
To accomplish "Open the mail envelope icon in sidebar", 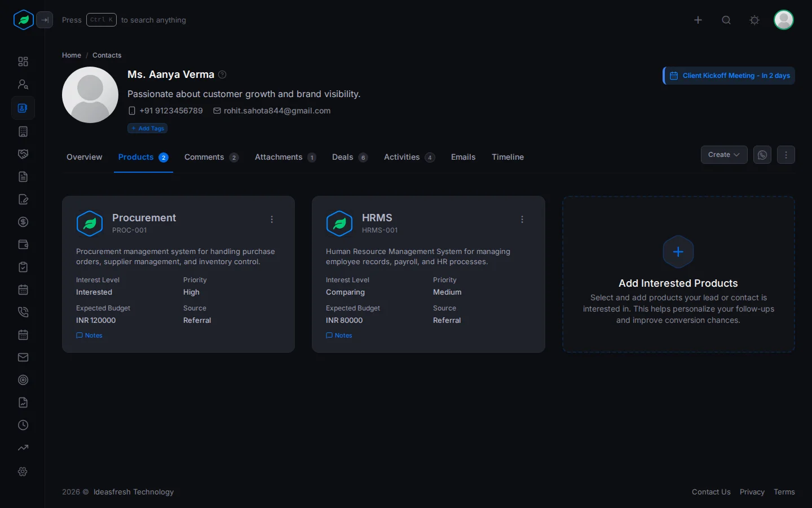I will coord(23,357).
